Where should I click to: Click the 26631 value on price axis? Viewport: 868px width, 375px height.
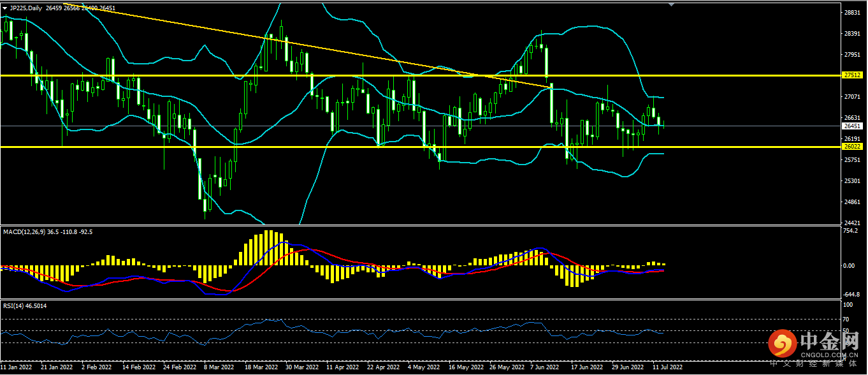pyautogui.click(x=851, y=118)
